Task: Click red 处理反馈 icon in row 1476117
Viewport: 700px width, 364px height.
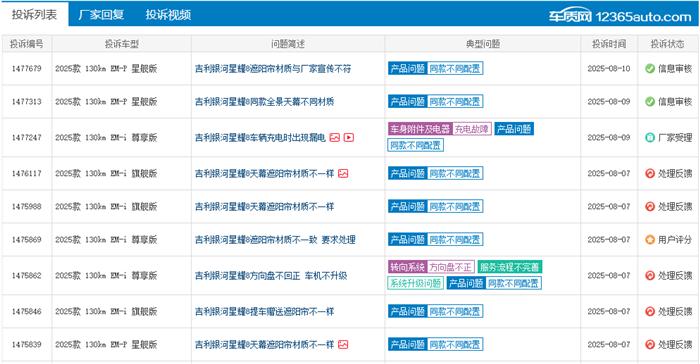Action: point(650,173)
